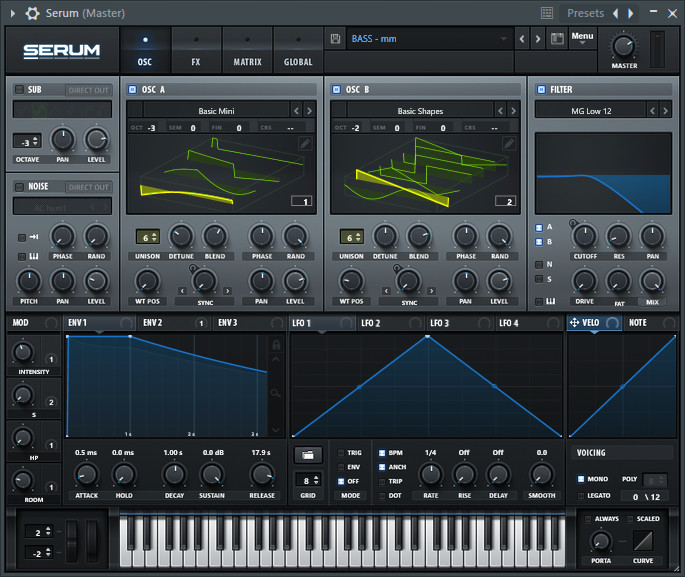Open the preset browser icon beside Menu

557,39
